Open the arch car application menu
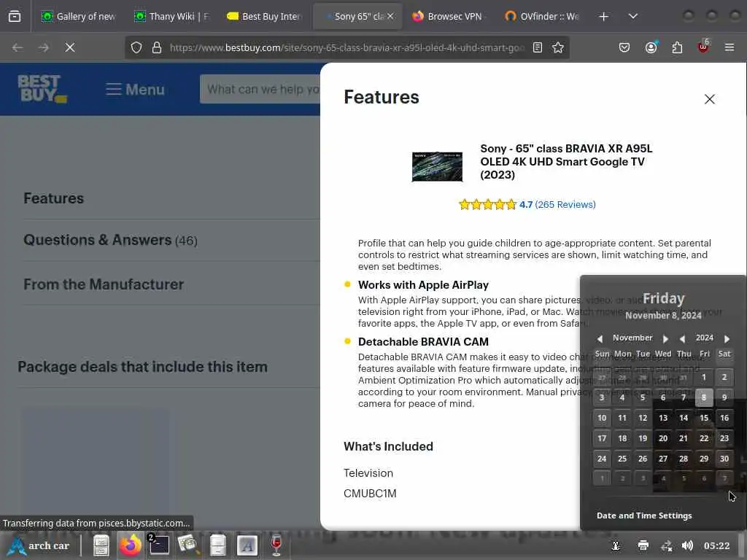This screenshot has height=560, width=747. point(39,545)
